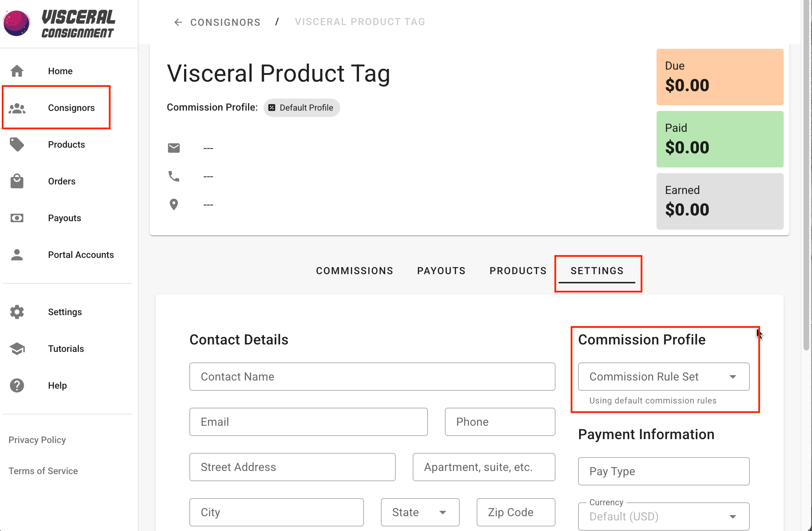Viewport: 812px width, 531px height.
Task: Click the Products tag icon
Action: [17, 144]
